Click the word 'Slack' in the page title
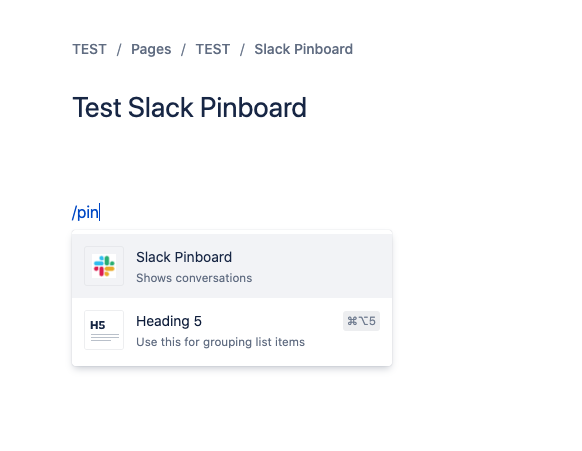Screen dimensions: 582x451 (x=160, y=108)
